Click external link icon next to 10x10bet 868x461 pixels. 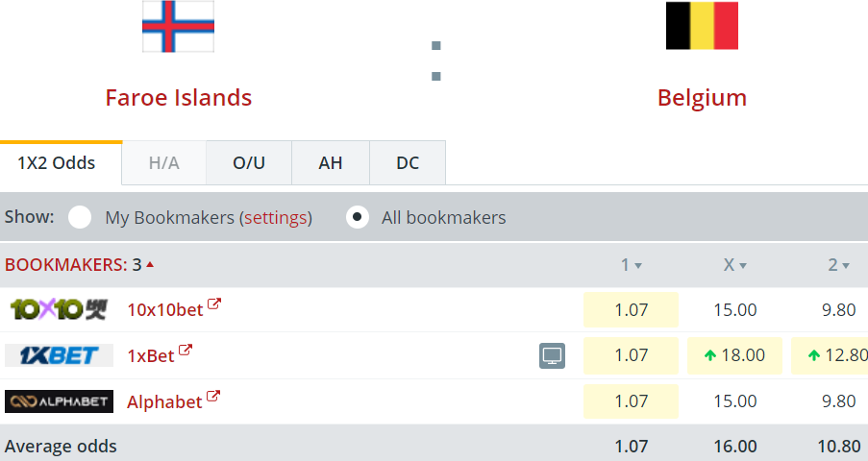click(214, 304)
